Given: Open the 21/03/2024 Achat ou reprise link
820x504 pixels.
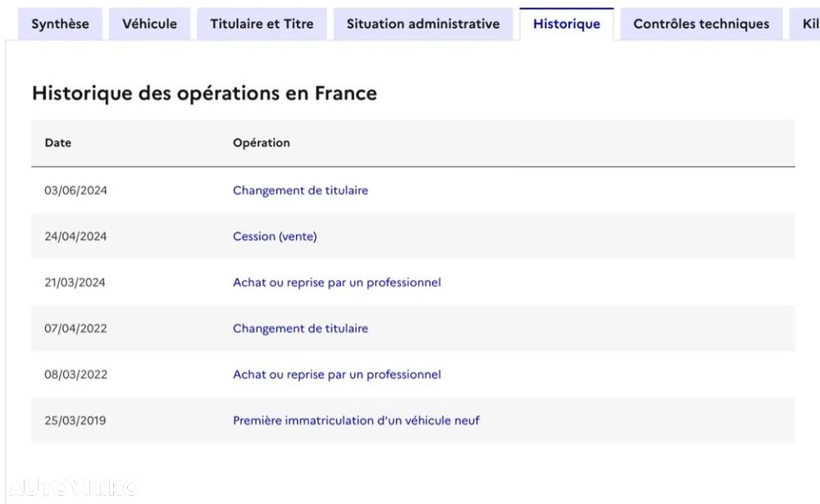Looking at the screenshot, I should tap(337, 283).
